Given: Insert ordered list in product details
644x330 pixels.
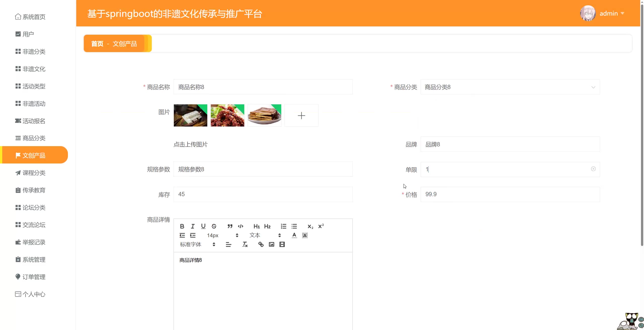Looking at the screenshot, I should [284, 226].
